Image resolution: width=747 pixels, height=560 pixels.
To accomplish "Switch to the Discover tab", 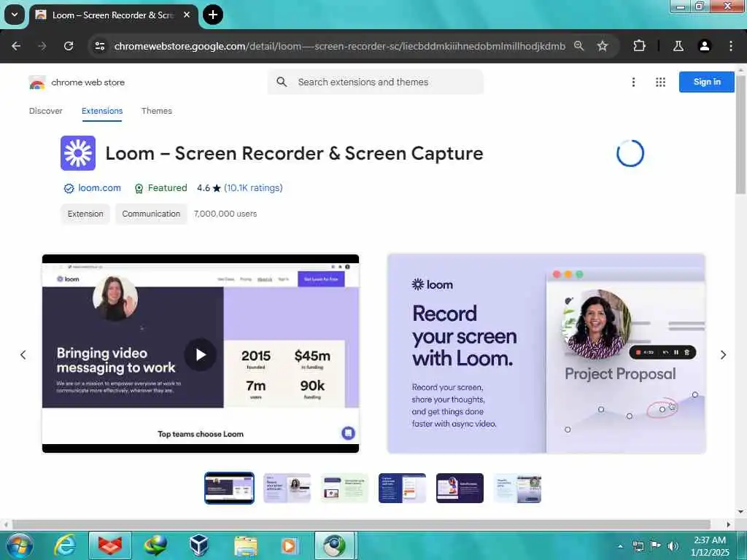I will (x=46, y=111).
